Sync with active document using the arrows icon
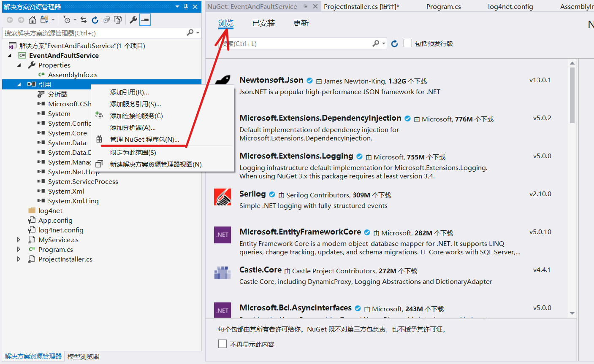 click(84, 20)
